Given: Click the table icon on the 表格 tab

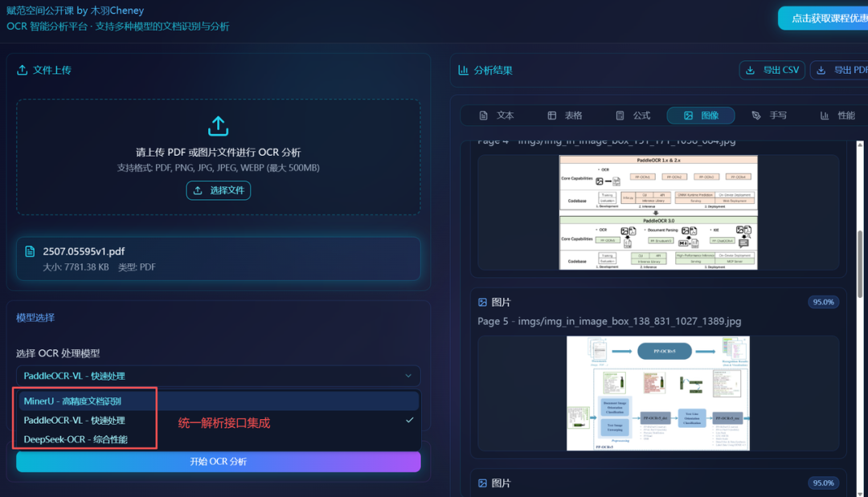Looking at the screenshot, I should pyautogui.click(x=553, y=115).
